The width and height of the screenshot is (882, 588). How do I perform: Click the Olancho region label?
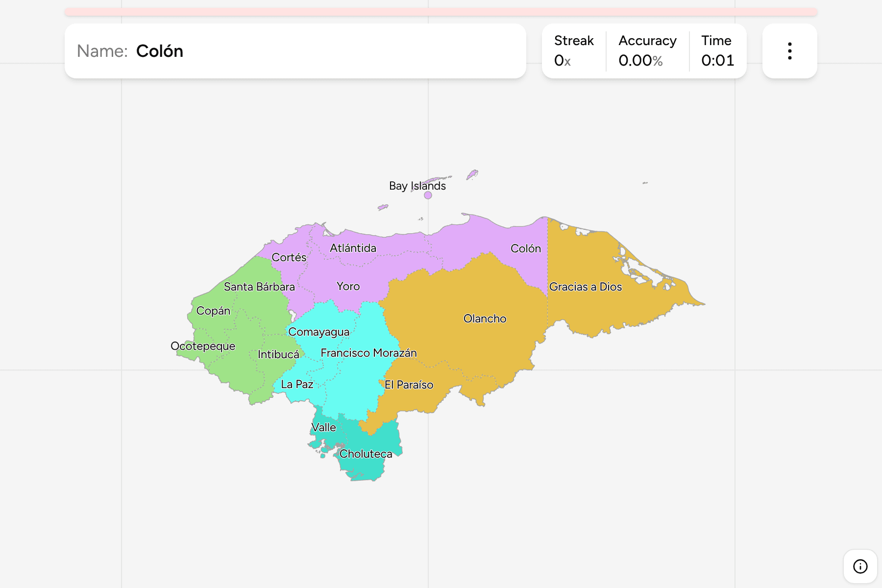click(x=485, y=318)
